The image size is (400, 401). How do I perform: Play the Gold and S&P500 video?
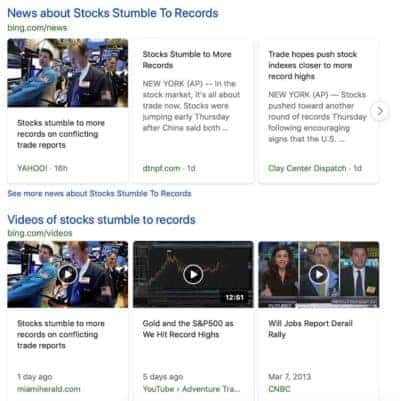pos(193,274)
